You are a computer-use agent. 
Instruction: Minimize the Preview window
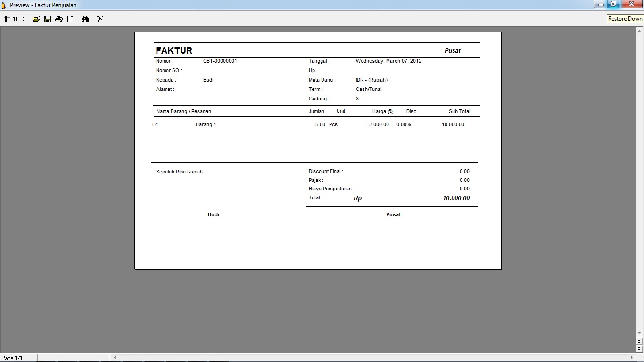click(x=601, y=5)
